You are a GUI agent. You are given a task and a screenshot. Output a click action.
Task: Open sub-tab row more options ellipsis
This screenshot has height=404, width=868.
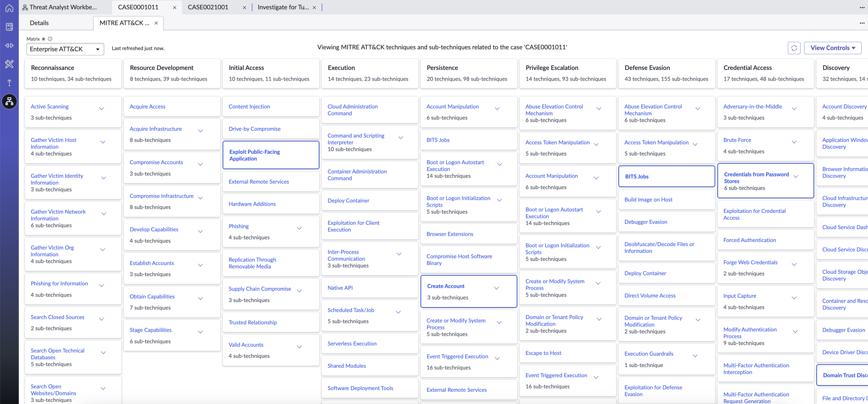862,23
